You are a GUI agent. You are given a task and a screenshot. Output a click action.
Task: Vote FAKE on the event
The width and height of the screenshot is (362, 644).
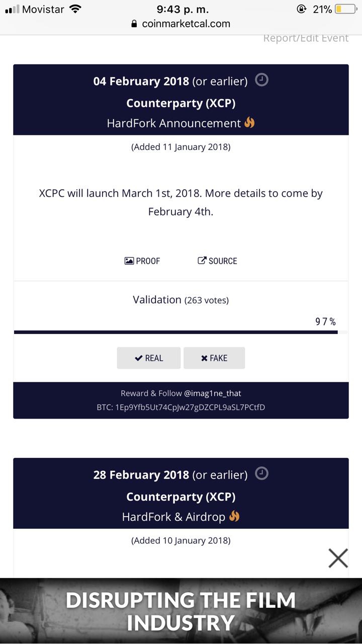click(214, 358)
